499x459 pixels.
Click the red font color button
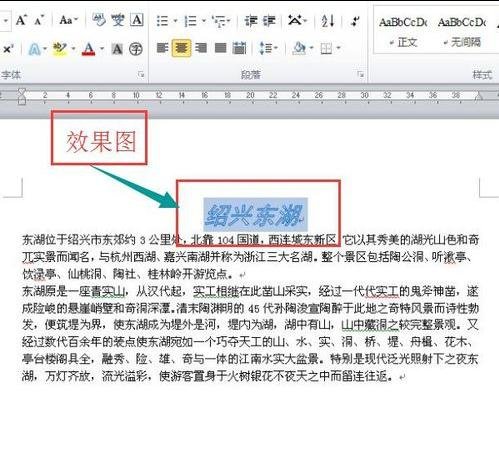pyautogui.click(x=88, y=49)
